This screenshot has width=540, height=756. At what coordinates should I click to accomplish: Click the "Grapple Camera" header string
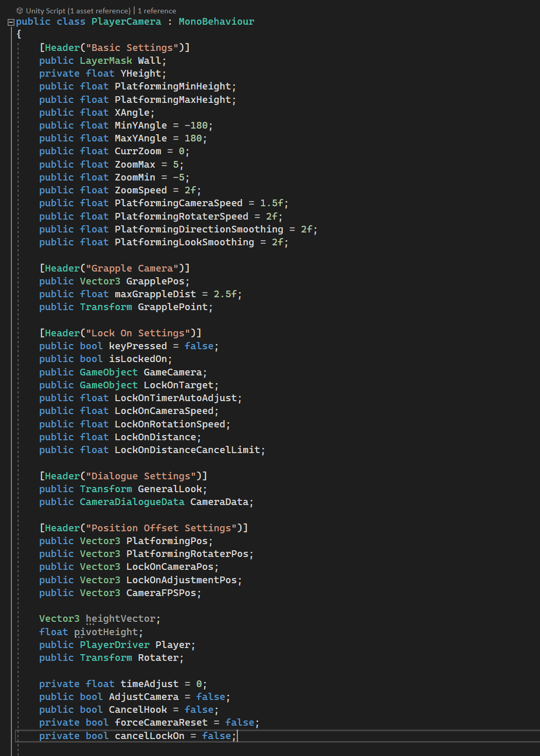point(132,268)
